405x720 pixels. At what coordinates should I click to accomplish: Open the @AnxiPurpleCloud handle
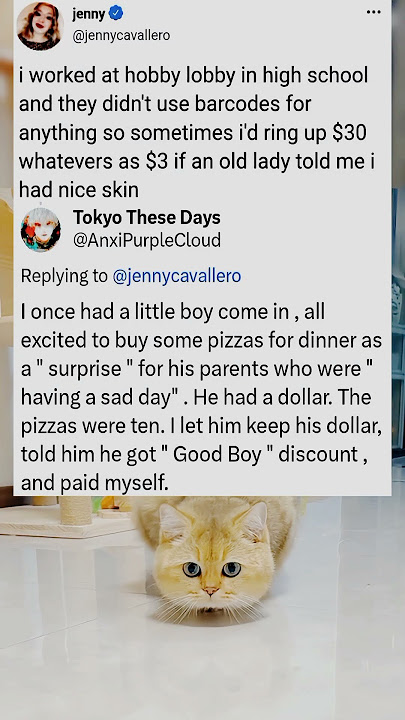click(147, 240)
